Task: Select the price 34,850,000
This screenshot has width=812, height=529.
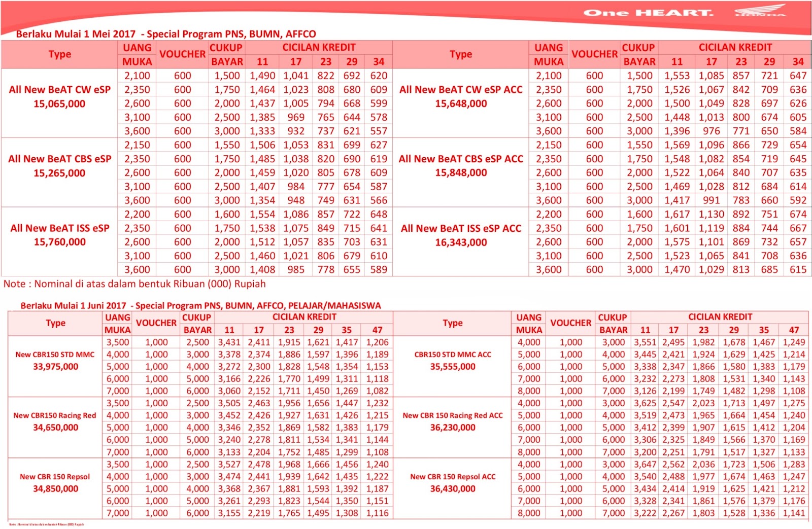Action: coord(55,489)
